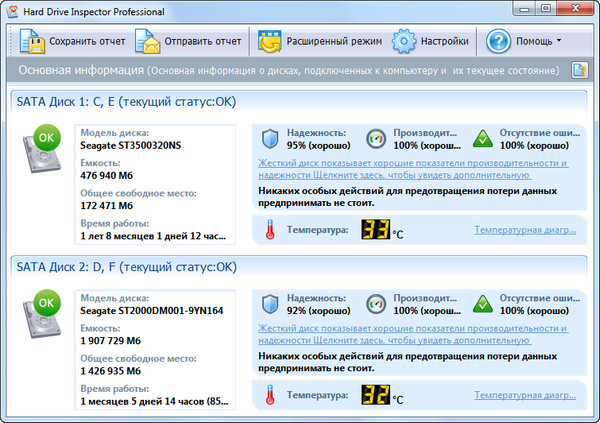Click Disk 1 Производительность gauge icon
This screenshot has height=423, width=600.
(376, 138)
